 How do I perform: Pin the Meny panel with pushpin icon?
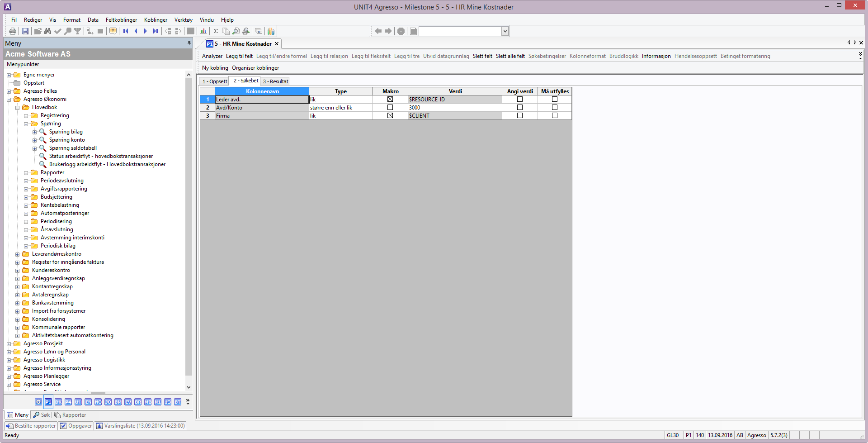(x=189, y=43)
